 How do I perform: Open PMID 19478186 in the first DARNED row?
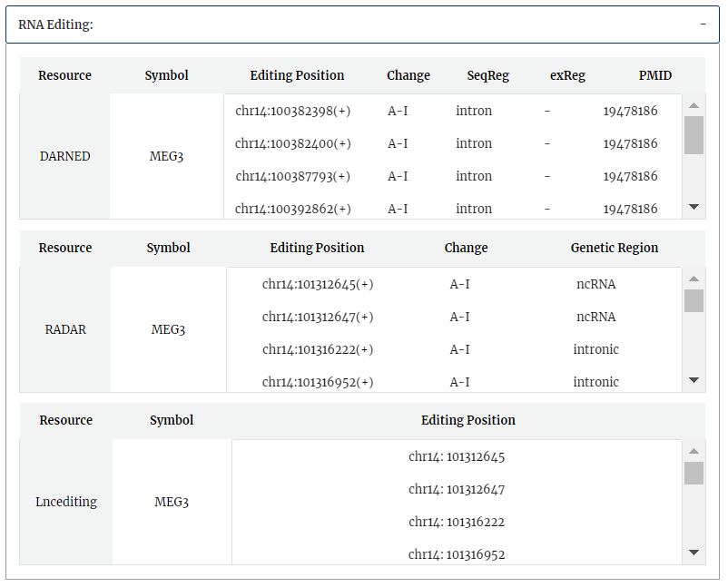tap(630, 111)
